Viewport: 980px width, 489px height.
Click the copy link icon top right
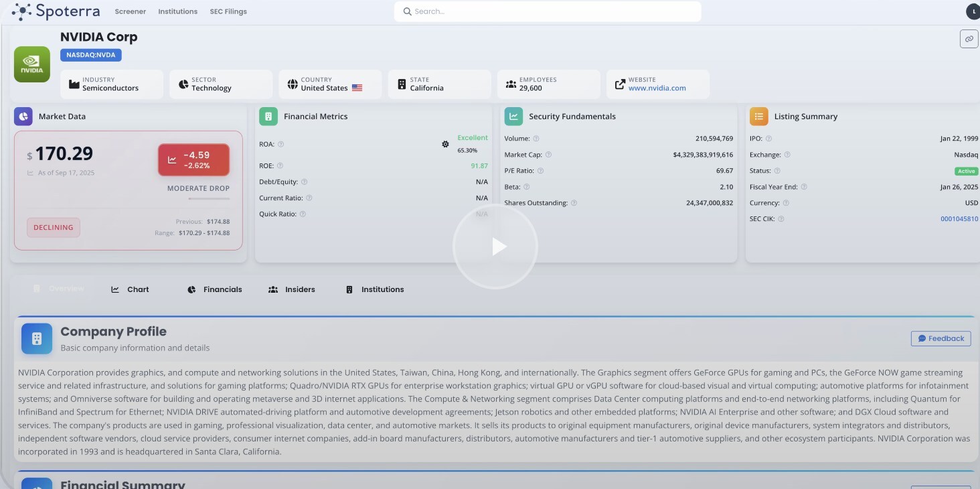click(969, 40)
